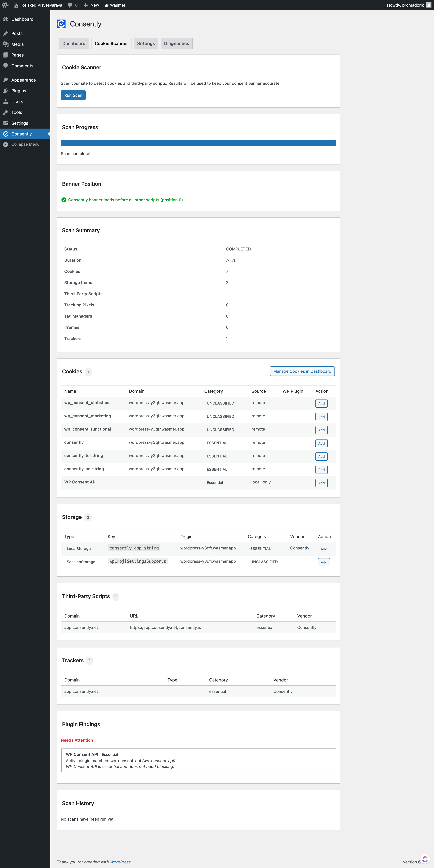Open the comments bubble icon in admin bar

coord(70,5)
